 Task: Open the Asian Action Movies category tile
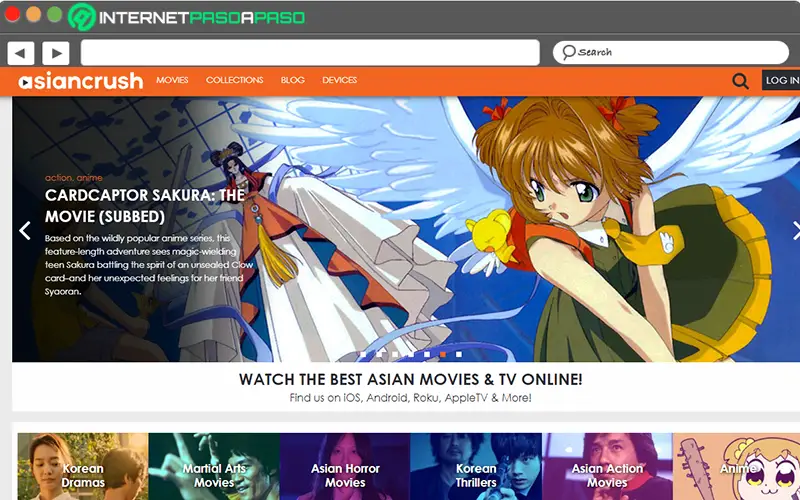pos(607,466)
